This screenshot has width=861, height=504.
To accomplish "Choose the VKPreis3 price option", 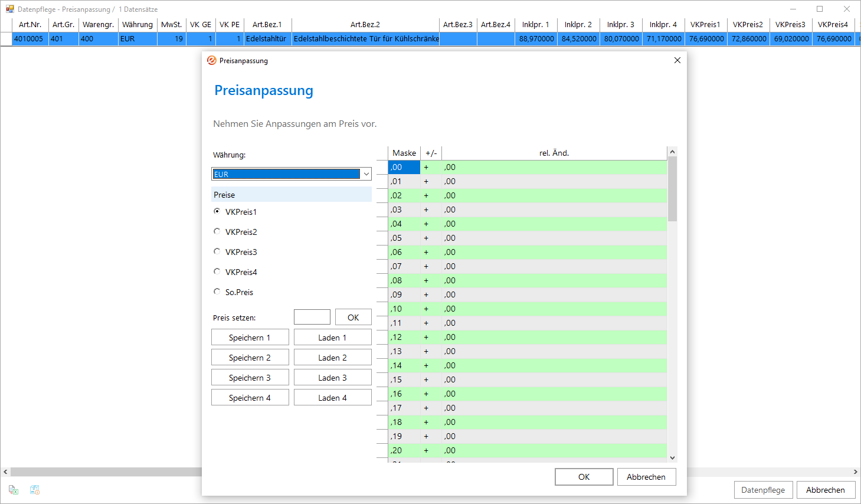I will click(x=217, y=251).
